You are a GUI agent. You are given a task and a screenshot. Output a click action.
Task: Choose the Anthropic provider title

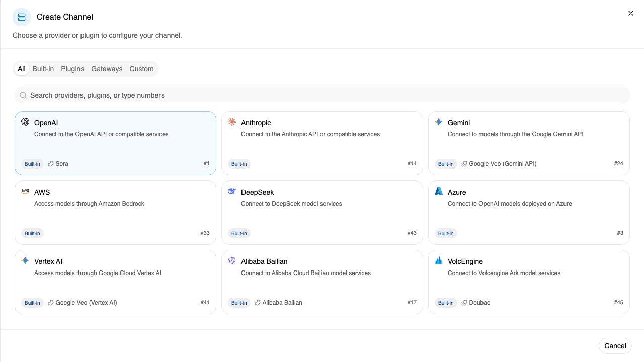click(256, 123)
